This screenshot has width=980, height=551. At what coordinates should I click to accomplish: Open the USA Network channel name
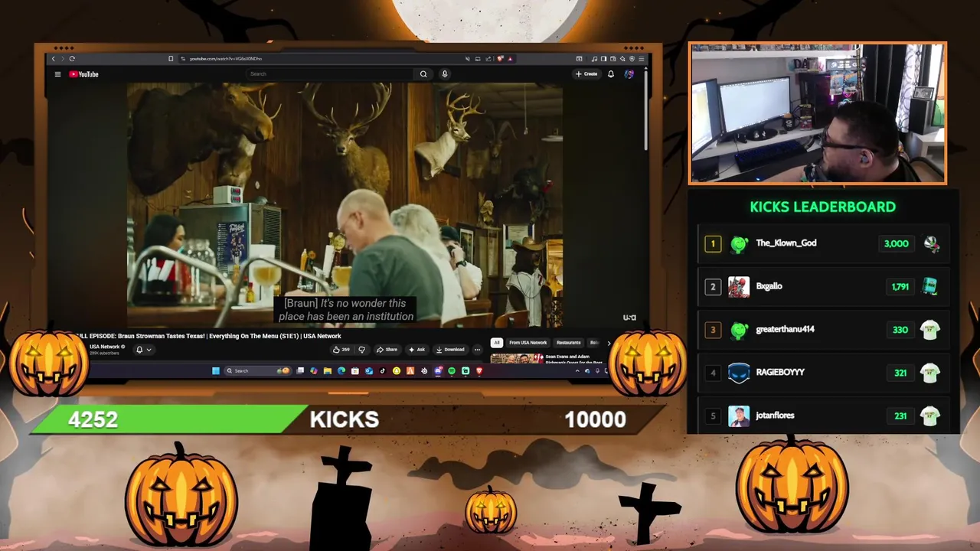coord(105,347)
